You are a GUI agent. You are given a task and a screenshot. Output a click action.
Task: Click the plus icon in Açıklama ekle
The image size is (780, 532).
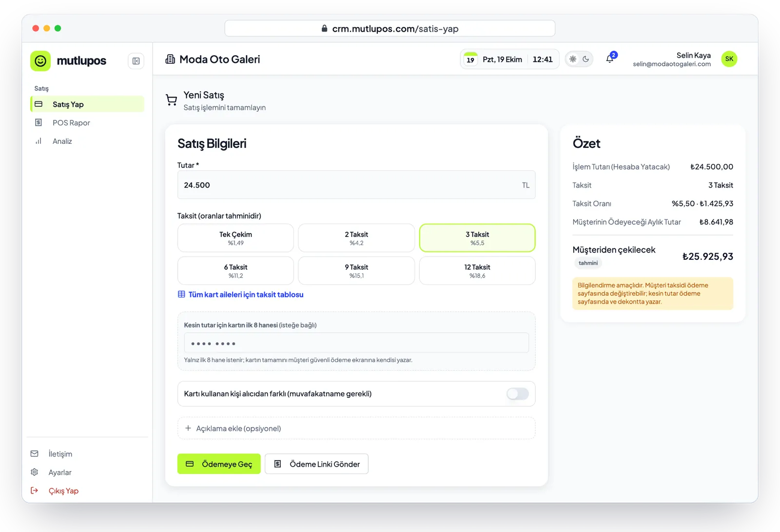tap(188, 428)
